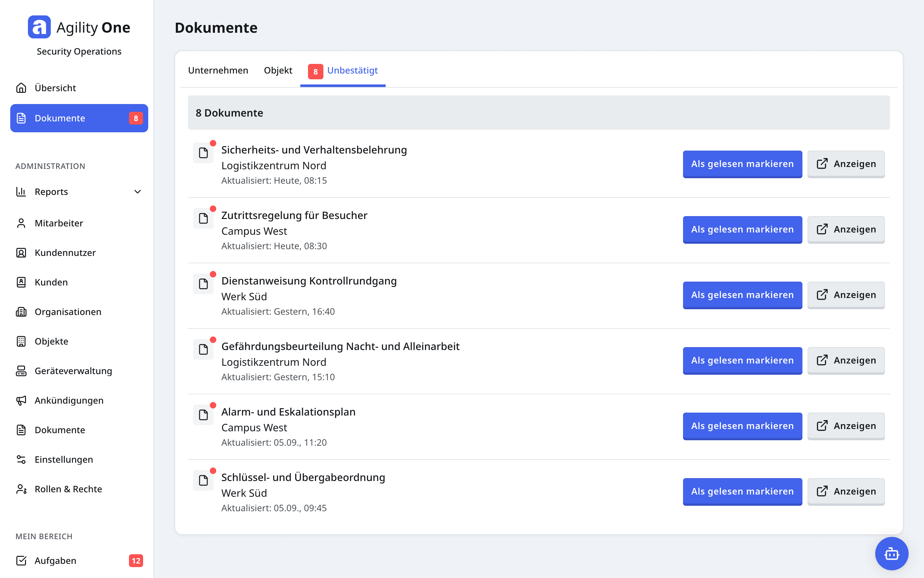This screenshot has height=578, width=924.
Task: Select the Unbestätigt tab
Action: click(x=343, y=71)
